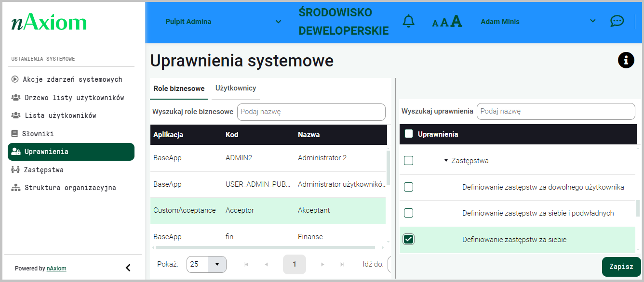The image size is (644, 282).
Task: Check the Zastępstwa group checkbox
Action: 408,161
